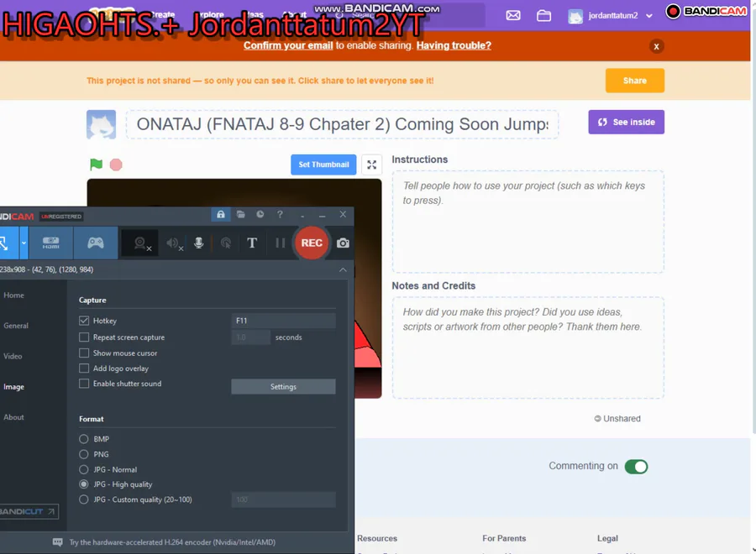Open the Video tab in Bandicam
The height and width of the screenshot is (554, 756).
click(x=13, y=357)
